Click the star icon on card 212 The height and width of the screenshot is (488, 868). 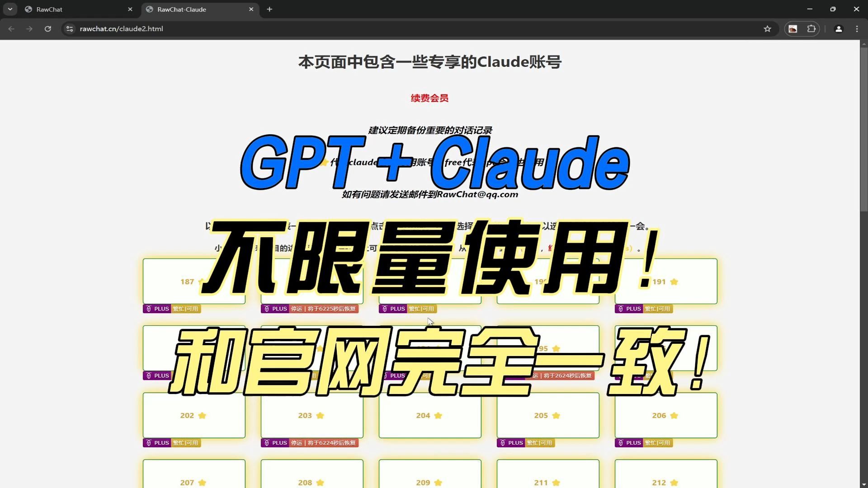click(x=674, y=483)
